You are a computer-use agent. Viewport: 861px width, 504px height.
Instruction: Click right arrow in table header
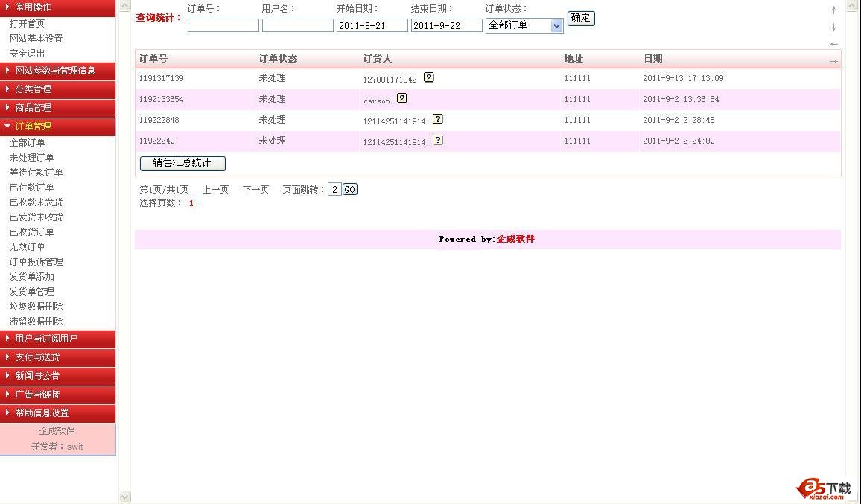tap(833, 61)
